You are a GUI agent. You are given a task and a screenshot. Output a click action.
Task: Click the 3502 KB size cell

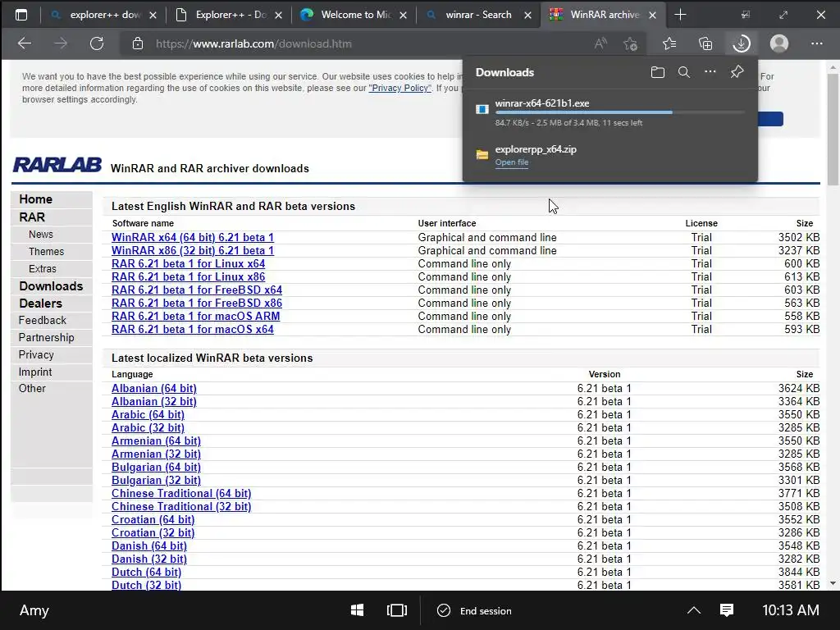799,237
